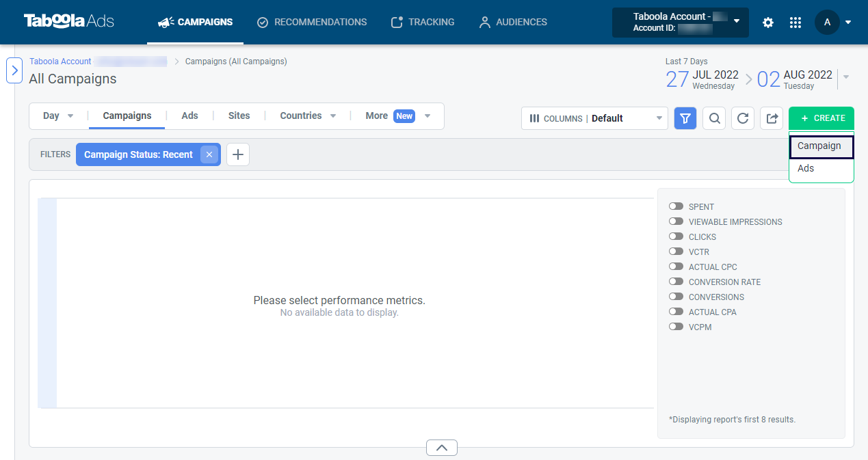Open the settings gear icon
Screen dimensions: 868x460
click(x=768, y=23)
